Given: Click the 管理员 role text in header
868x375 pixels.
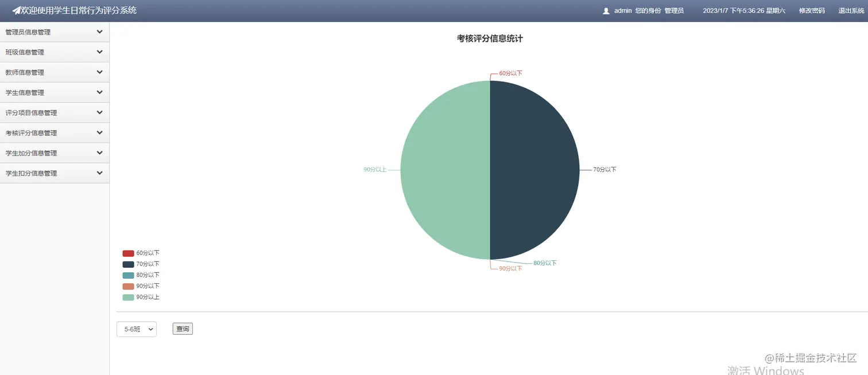Looking at the screenshot, I should [674, 11].
